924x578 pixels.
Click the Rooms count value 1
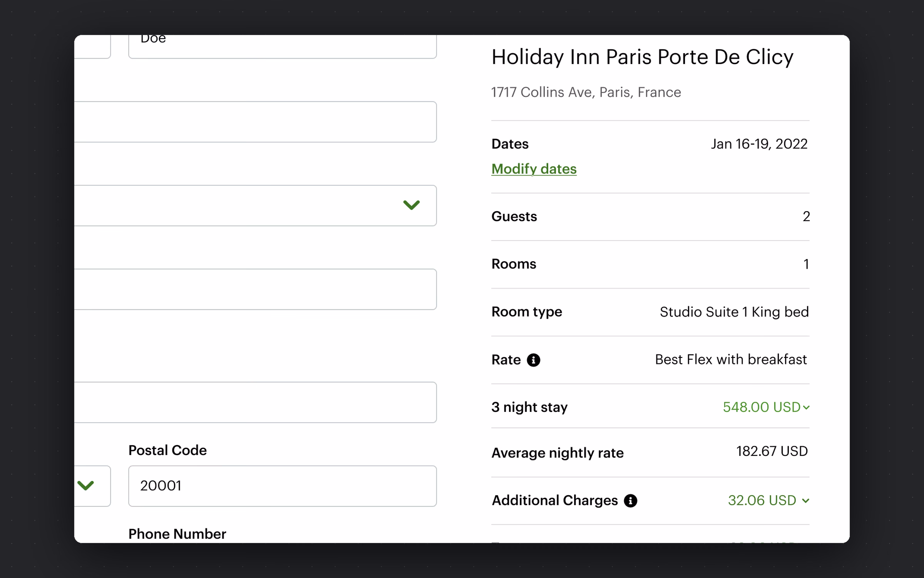pyautogui.click(x=806, y=264)
